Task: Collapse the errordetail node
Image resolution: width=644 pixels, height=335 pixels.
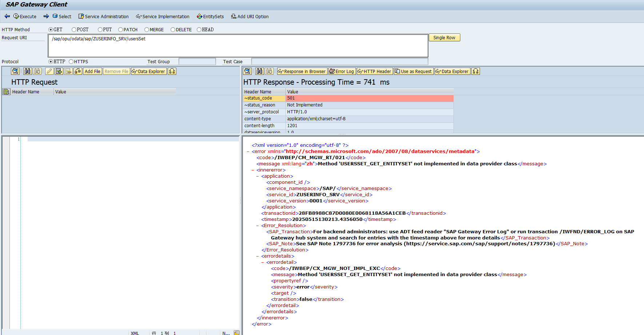Action: pyautogui.click(x=262, y=262)
